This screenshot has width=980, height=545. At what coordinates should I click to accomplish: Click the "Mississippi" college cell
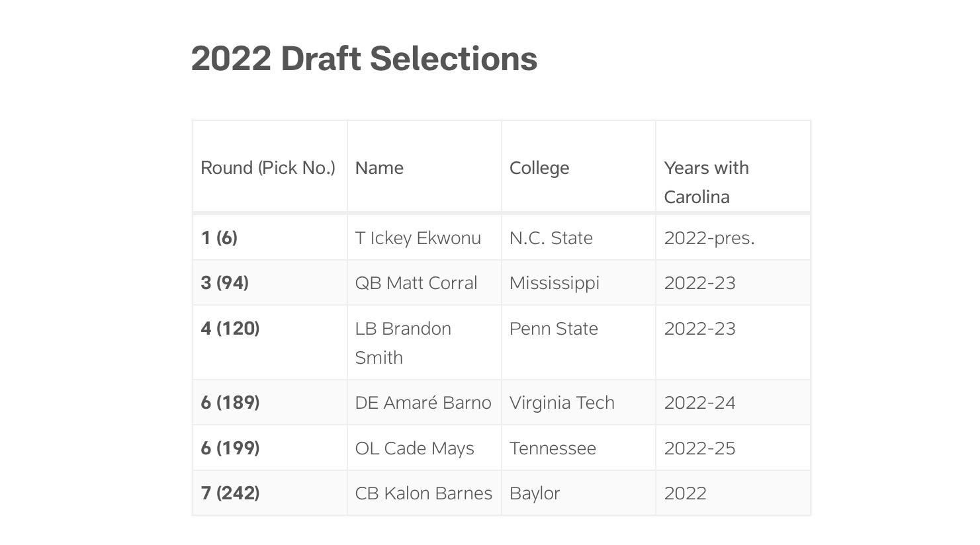[555, 283]
